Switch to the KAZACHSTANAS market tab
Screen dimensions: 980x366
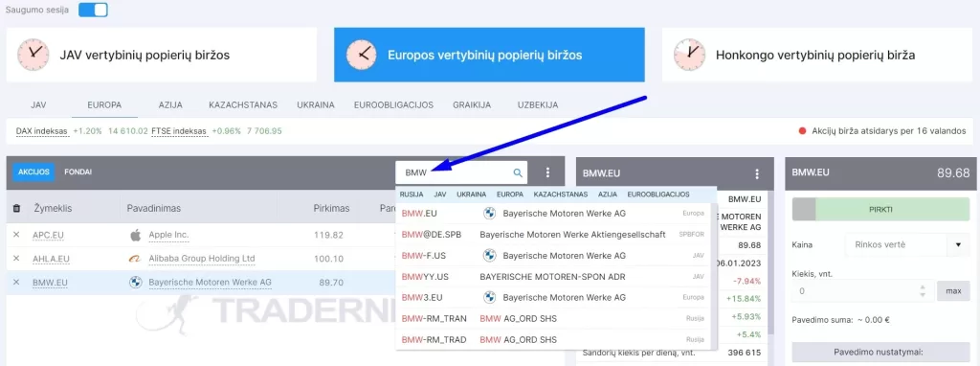pos(243,105)
